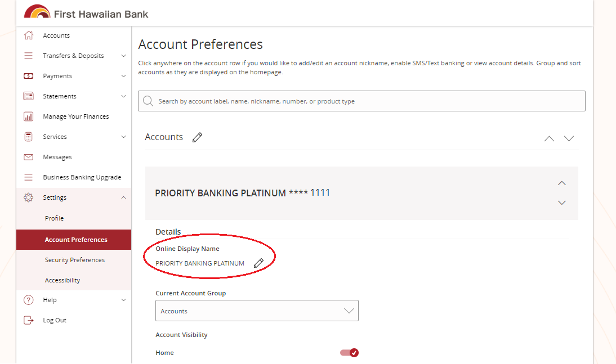This screenshot has width=616, height=364.
Task: Collapse the Settings menu section
Action: coord(123,197)
